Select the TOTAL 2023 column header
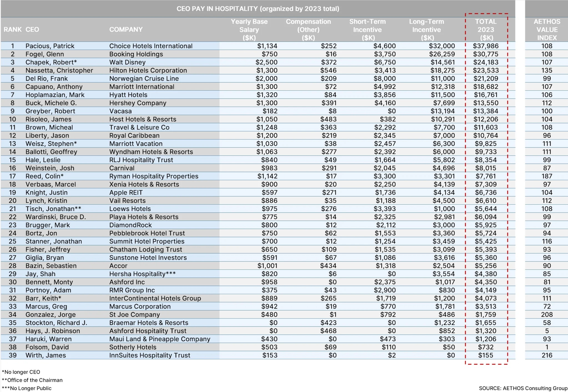The width and height of the screenshot is (568, 392). [486, 29]
